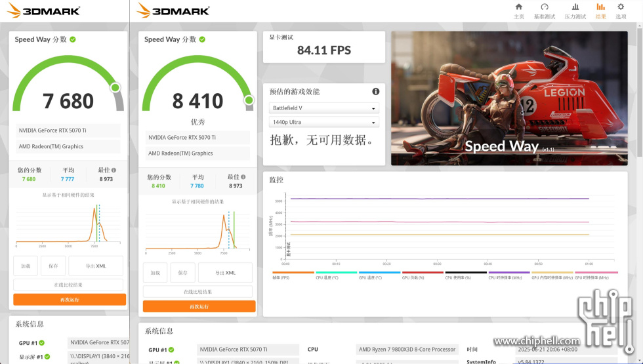Click 3DMark logo in the left window
Viewport: 643px width, 364px height.
(43, 10)
